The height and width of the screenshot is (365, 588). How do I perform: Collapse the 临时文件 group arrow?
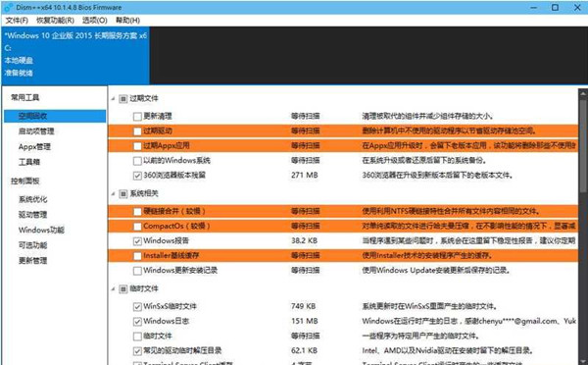tap(114, 288)
